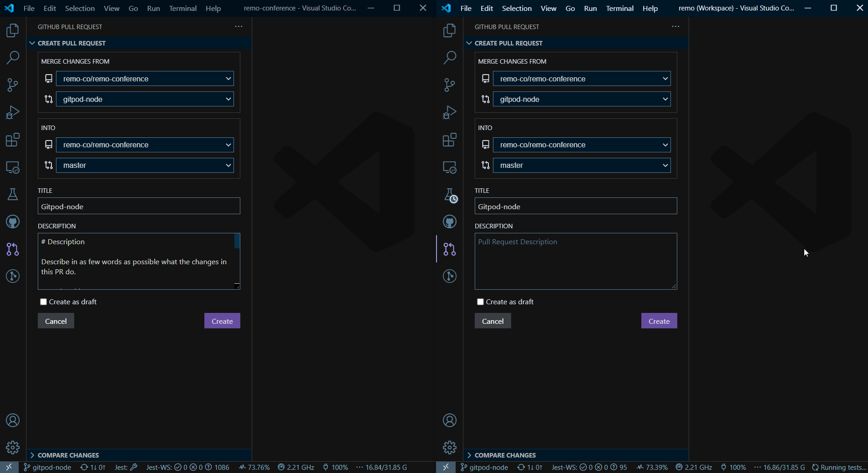Open GitHub view in the left window
This screenshot has width=868, height=473.
point(13,221)
